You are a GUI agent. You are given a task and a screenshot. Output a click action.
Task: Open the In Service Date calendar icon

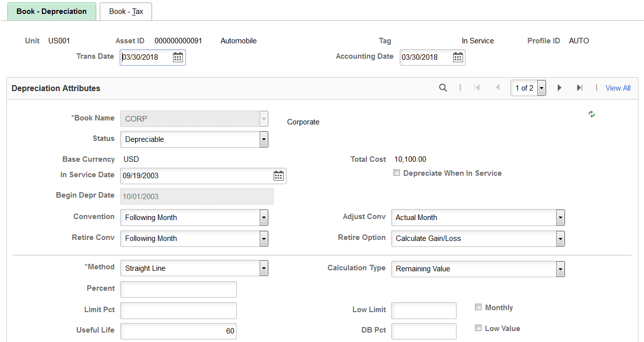(279, 176)
